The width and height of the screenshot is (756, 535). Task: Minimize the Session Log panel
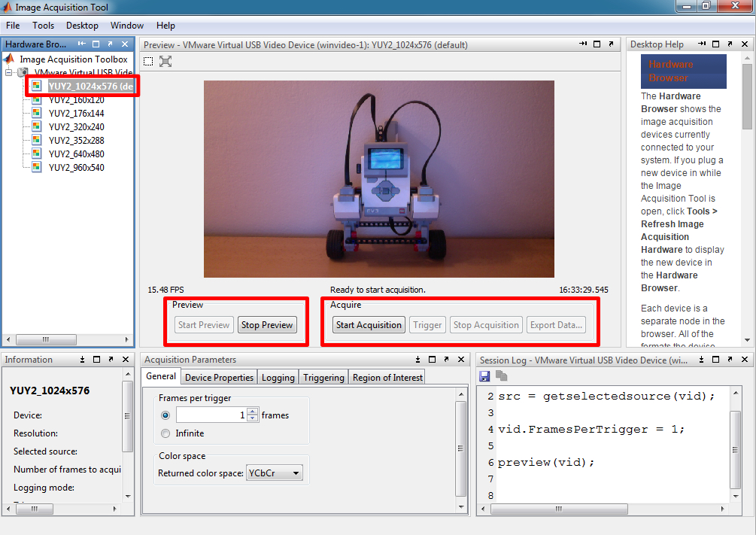(x=702, y=360)
